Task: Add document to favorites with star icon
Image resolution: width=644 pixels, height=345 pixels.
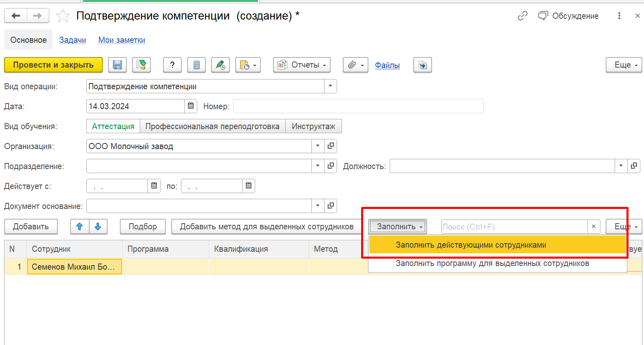Action: 63,16
